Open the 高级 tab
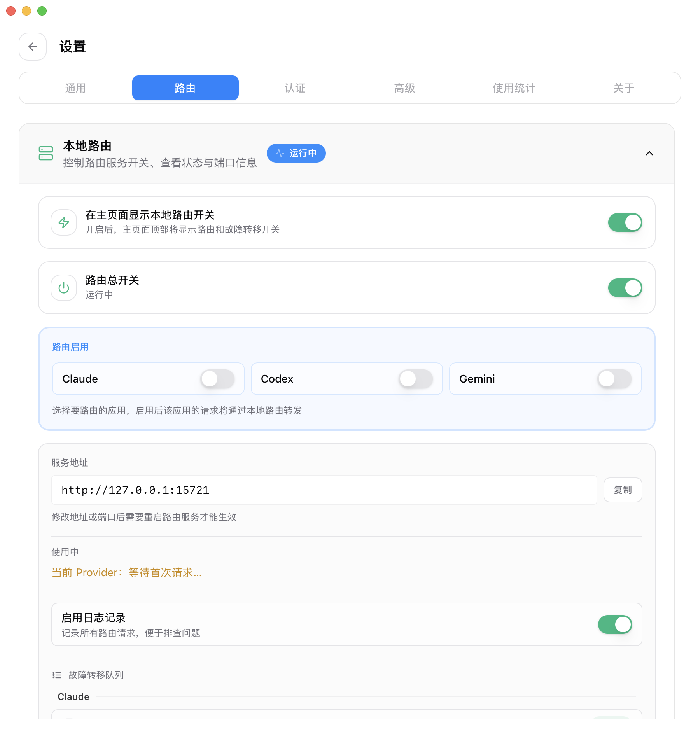The image size is (700, 731). (x=404, y=88)
